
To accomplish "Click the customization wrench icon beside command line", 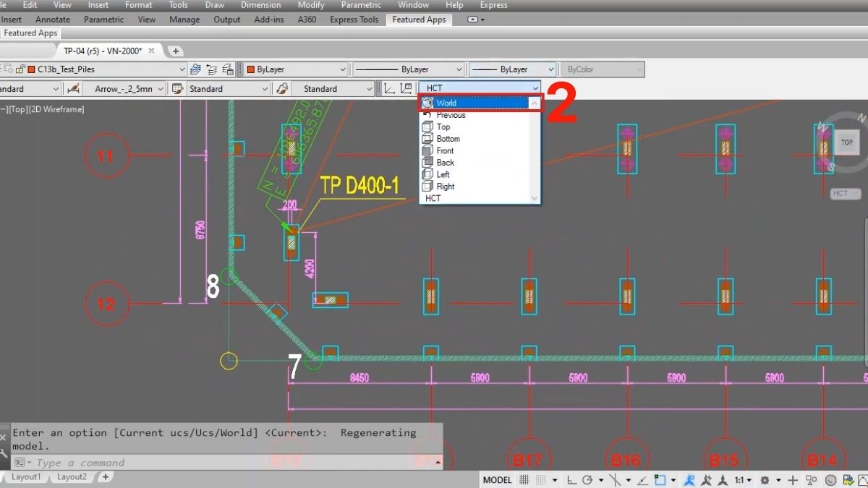I will pyautogui.click(x=5, y=455).
